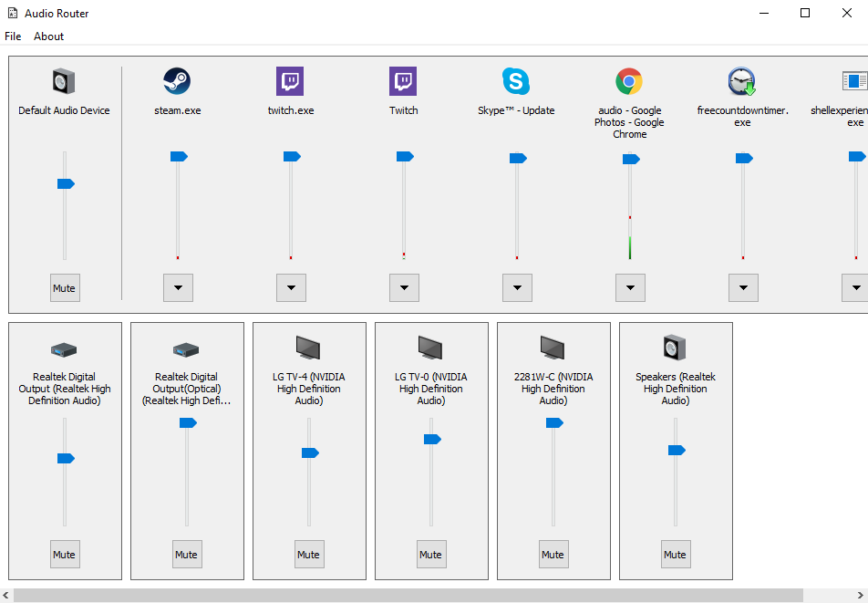The image size is (868, 603).
Task: Click the 'Default Audio Device' label
Action: click(x=64, y=110)
